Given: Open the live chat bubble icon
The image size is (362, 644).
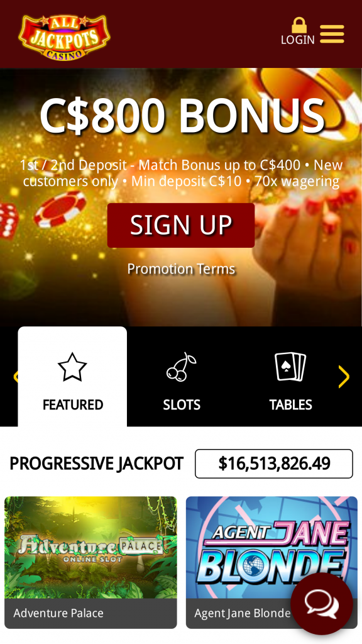Looking at the screenshot, I should point(321,603).
